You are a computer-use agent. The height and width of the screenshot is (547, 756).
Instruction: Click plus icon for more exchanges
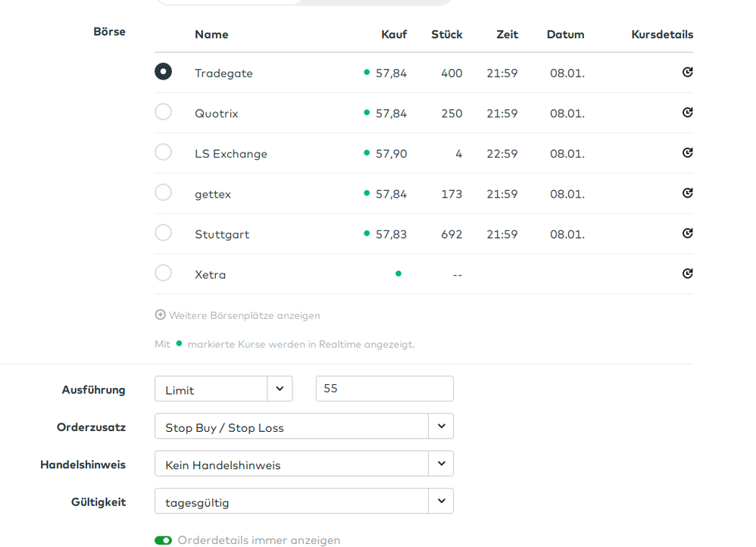click(160, 315)
